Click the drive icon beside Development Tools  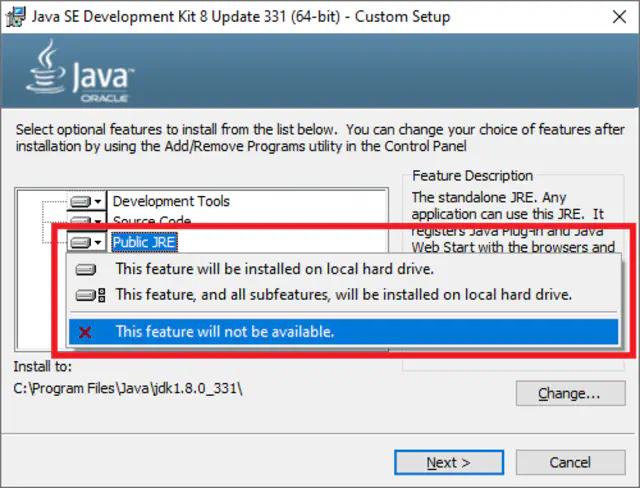81,201
